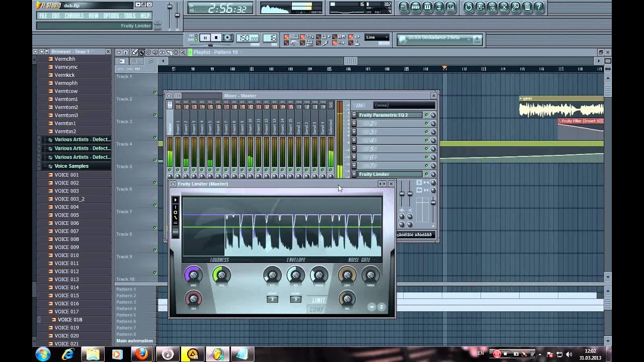The height and width of the screenshot is (362, 644).
Task: Open the mixer IN (none) input selector
Action: [x=404, y=105]
